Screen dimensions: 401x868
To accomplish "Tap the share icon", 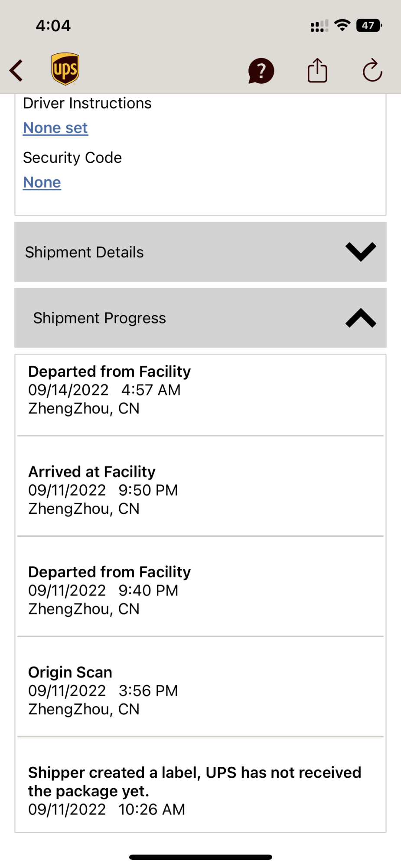I will tap(317, 70).
